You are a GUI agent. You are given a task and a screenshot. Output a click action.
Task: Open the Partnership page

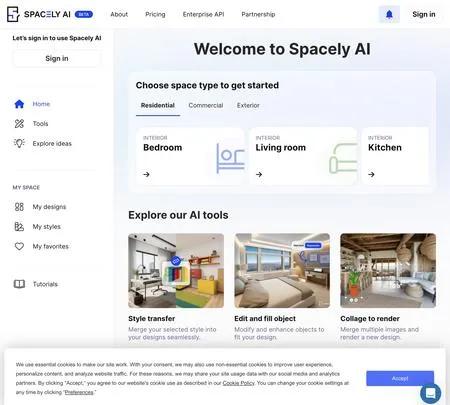[258, 14]
